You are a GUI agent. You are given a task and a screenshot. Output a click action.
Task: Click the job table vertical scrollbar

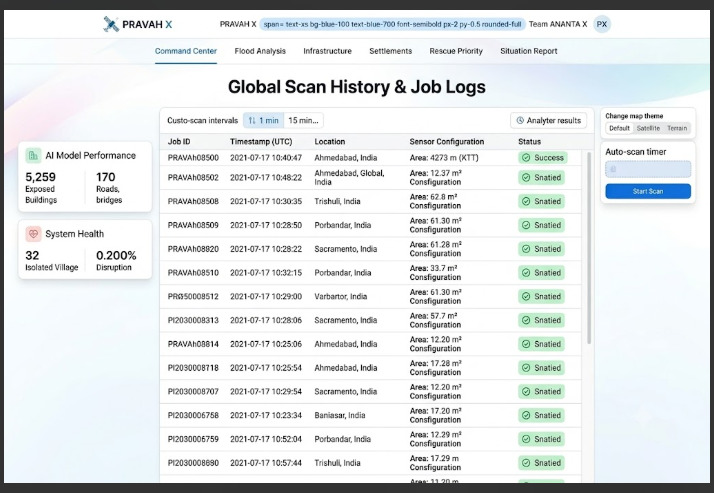589,248
